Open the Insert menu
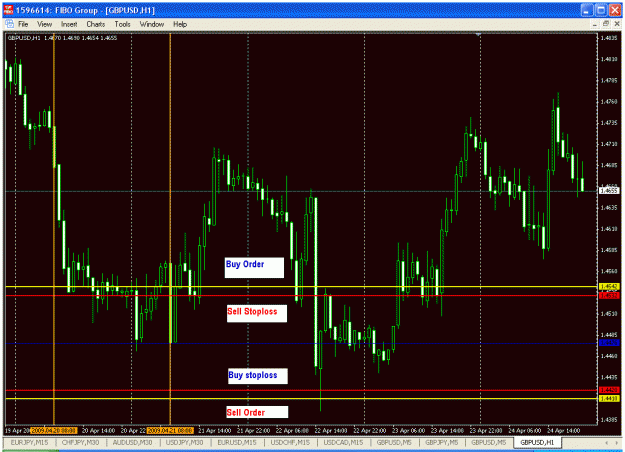The image size is (625, 452). (69, 24)
